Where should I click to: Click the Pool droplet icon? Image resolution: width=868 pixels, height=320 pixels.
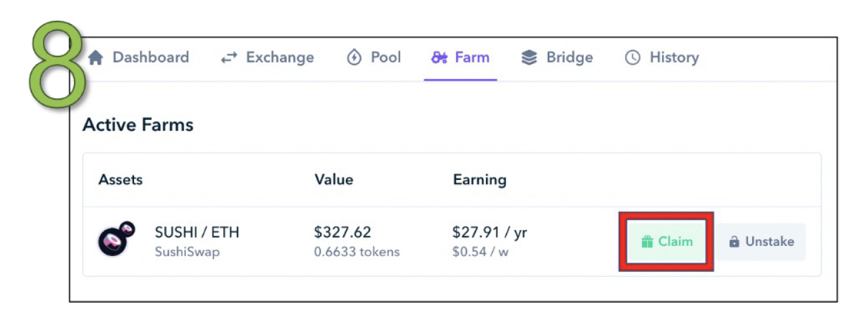[354, 58]
